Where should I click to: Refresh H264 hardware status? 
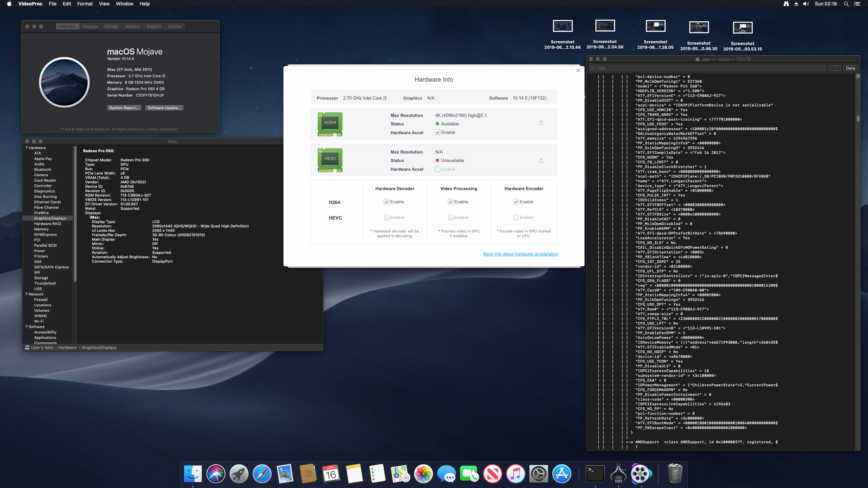(541, 123)
